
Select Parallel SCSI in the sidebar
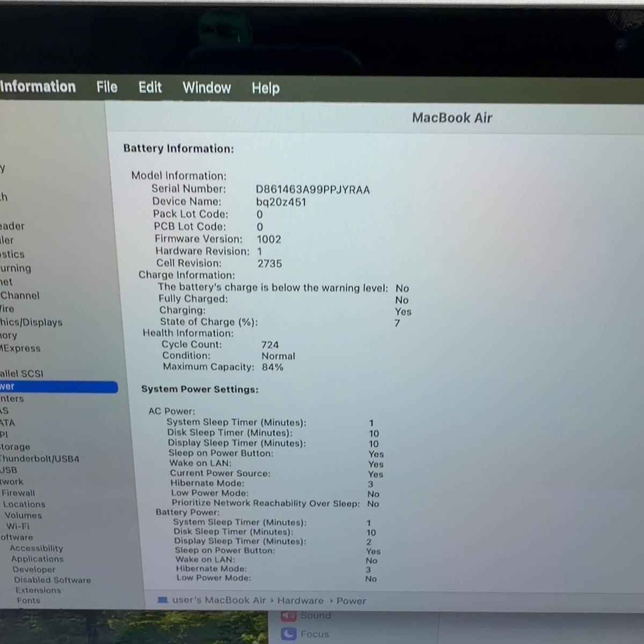21,374
